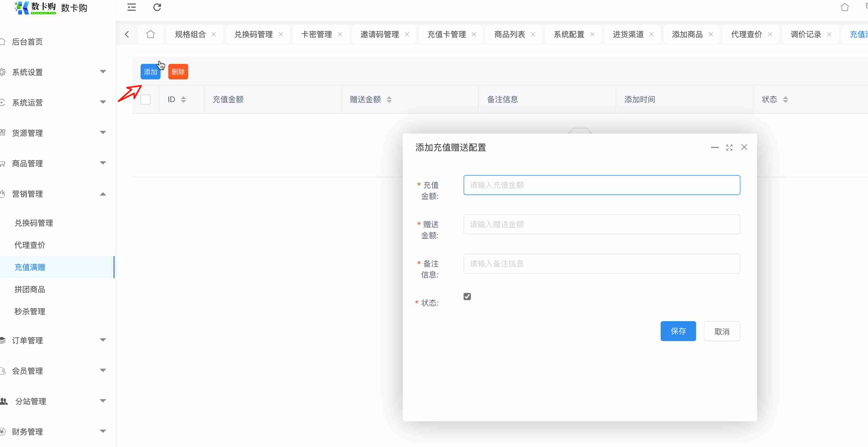Click the 备注信息 input field

click(601, 263)
